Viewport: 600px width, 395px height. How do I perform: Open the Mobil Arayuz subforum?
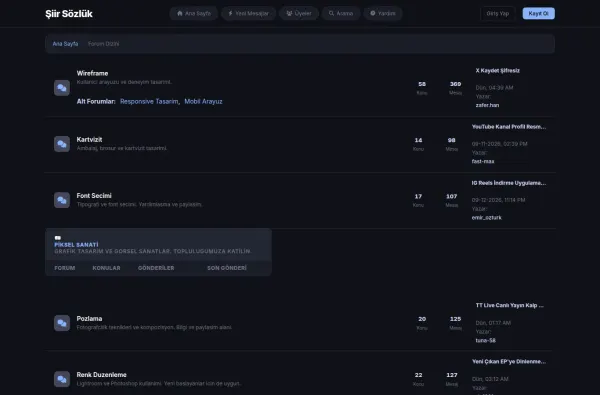[203, 101]
